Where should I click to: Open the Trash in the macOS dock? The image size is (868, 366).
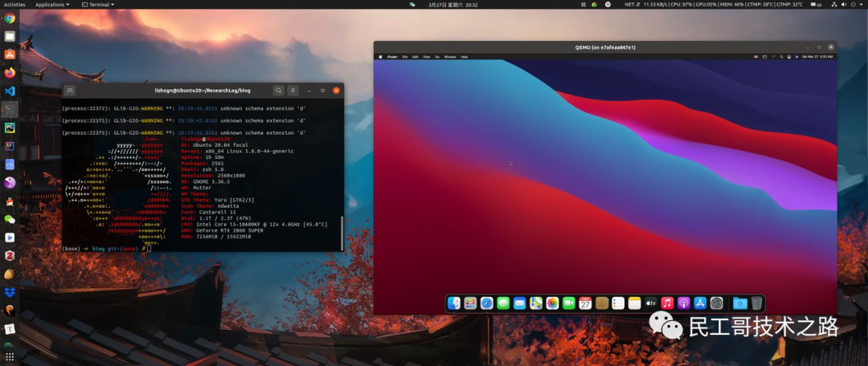[757, 303]
